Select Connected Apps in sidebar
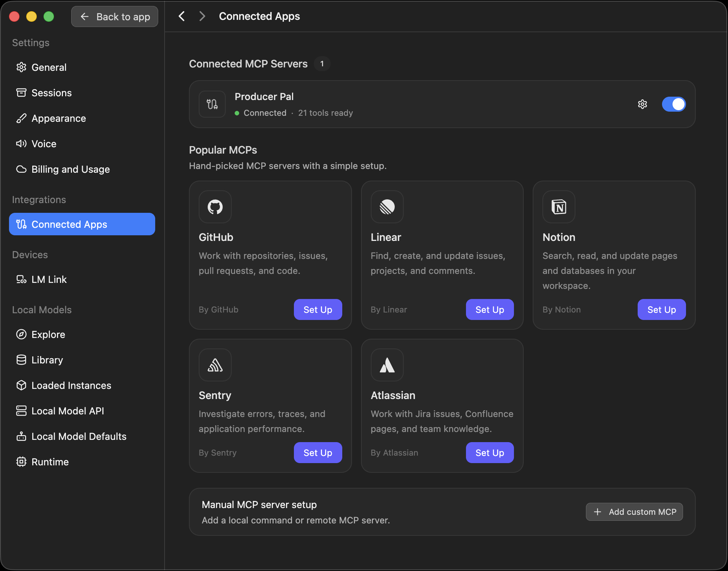The image size is (728, 571). [82, 224]
